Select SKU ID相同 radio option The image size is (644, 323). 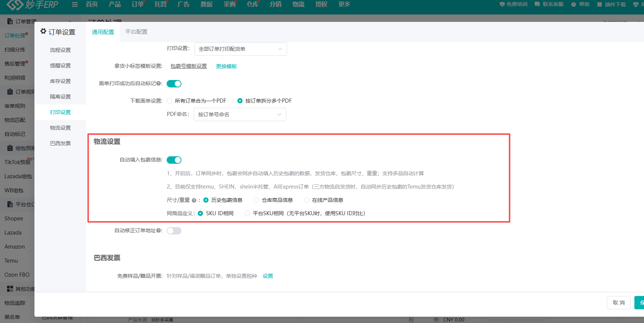[x=200, y=213]
